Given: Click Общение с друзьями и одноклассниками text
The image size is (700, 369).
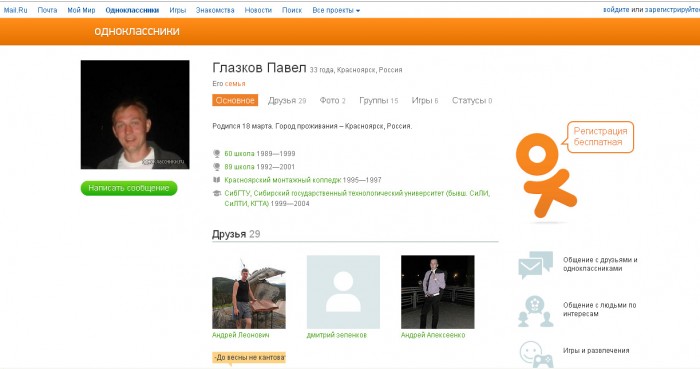Looking at the screenshot, I should click(x=600, y=264).
